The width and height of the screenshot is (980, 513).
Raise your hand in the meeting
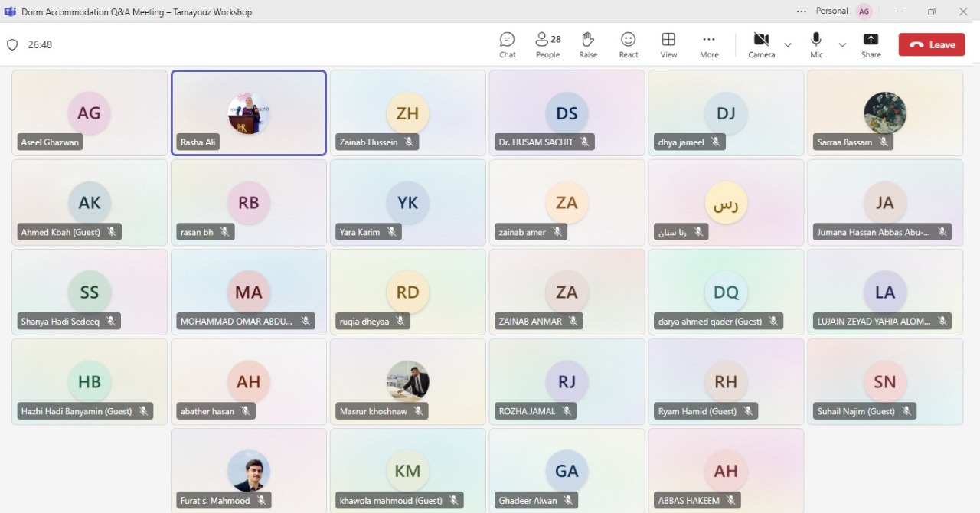point(588,44)
